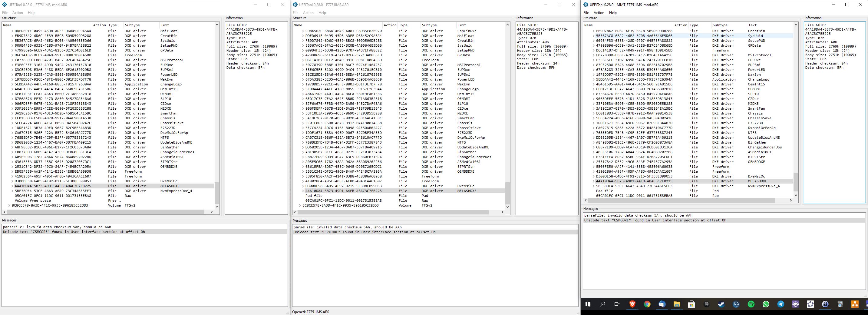The image size is (868, 315).
Task: Click Type column header in middle window
Action: [x=409, y=25]
